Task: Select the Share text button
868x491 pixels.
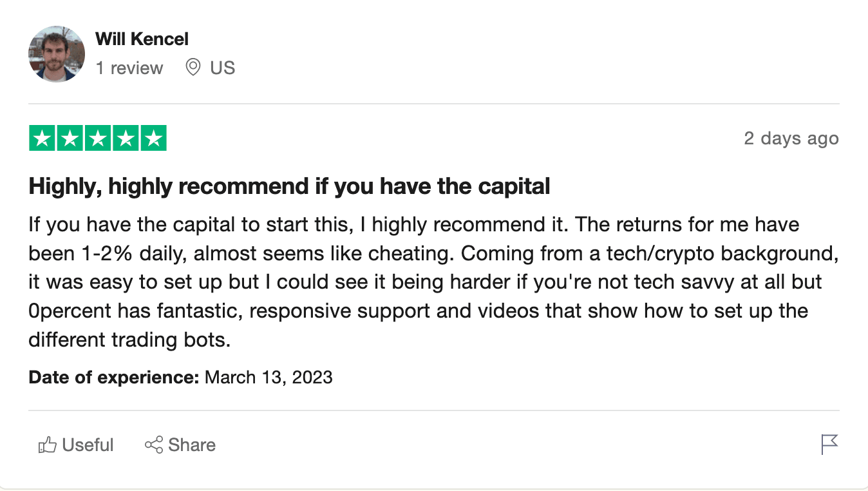Action: click(x=192, y=445)
